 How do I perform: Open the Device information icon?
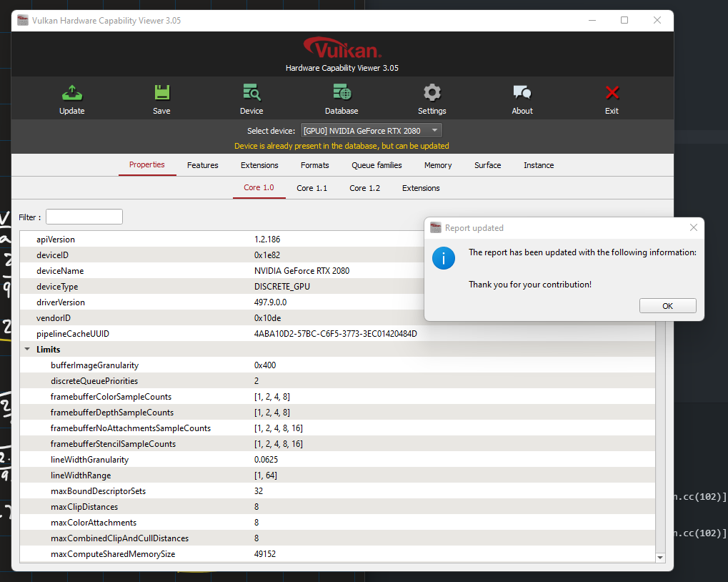pyautogui.click(x=251, y=93)
